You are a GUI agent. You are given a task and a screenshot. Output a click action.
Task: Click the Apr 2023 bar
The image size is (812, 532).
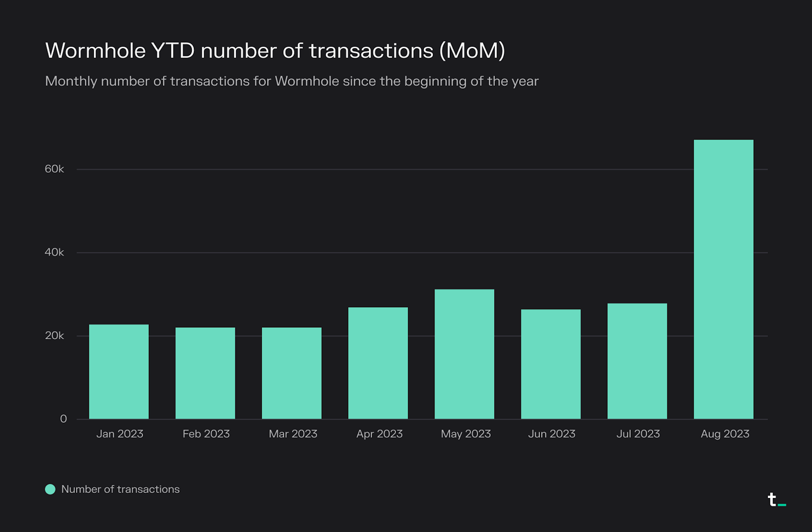pos(378,363)
